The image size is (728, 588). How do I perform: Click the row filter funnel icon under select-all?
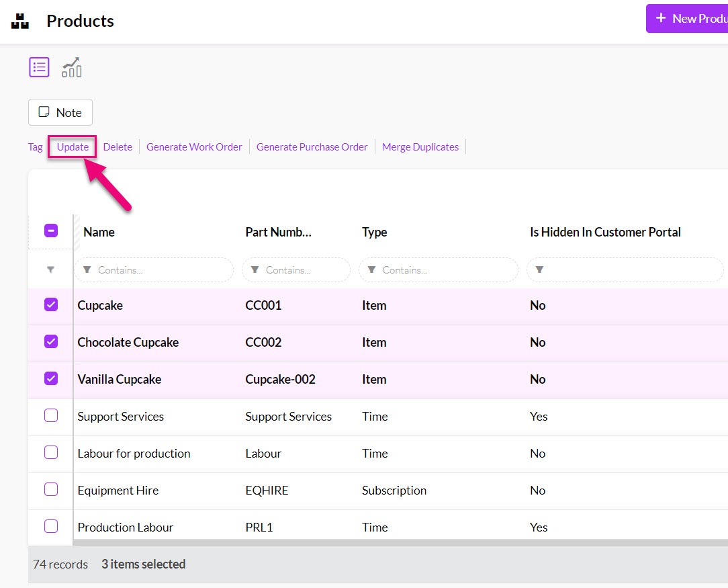coord(50,269)
